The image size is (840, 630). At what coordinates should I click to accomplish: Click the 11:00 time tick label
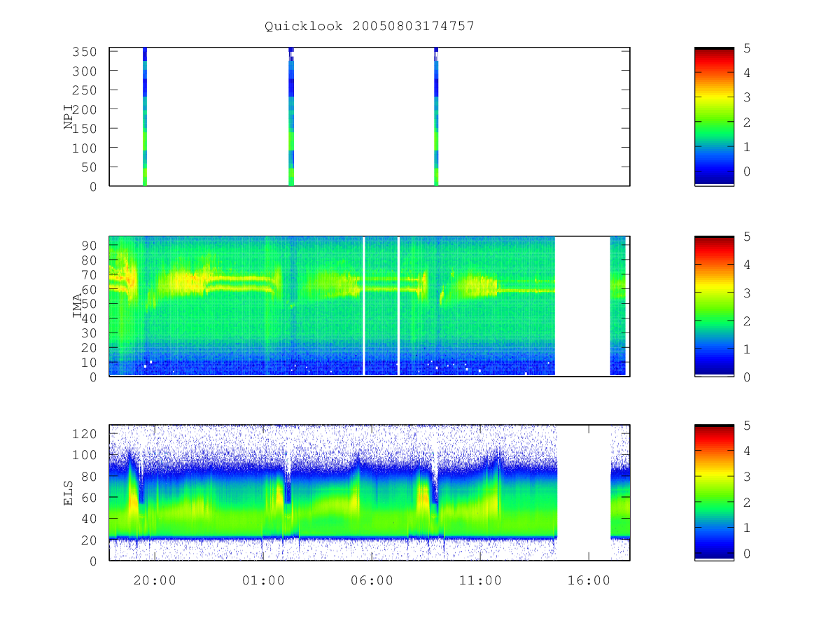pyautogui.click(x=479, y=580)
